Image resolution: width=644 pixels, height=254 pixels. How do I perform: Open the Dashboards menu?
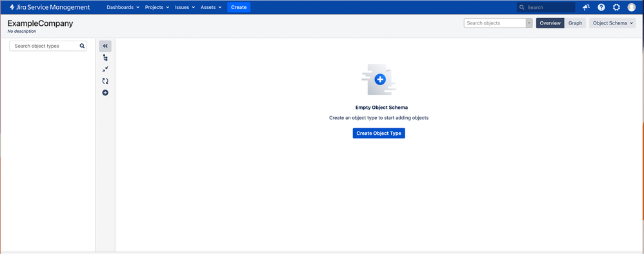[123, 7]
